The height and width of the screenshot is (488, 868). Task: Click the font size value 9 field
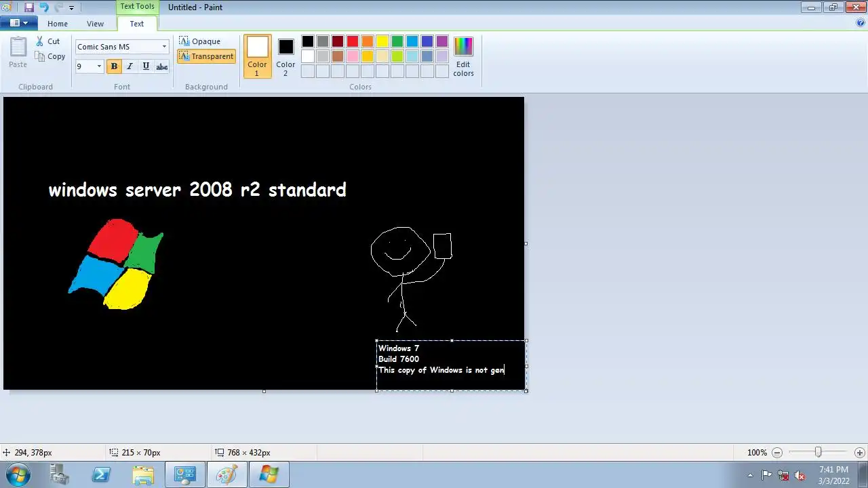(x=85, y=66)
